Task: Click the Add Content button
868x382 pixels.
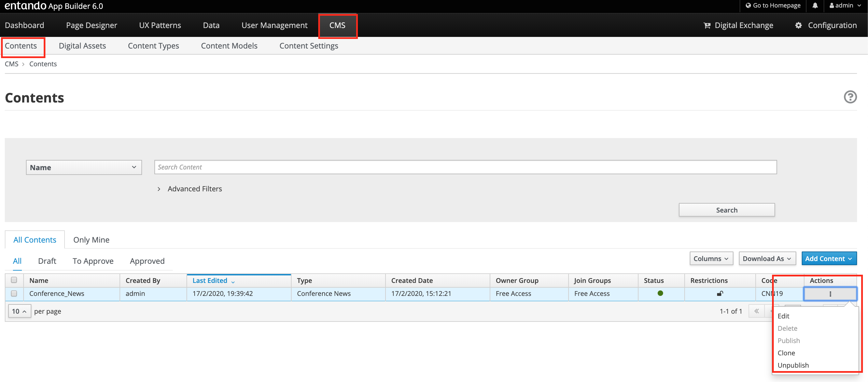Action: pos(829,259)
